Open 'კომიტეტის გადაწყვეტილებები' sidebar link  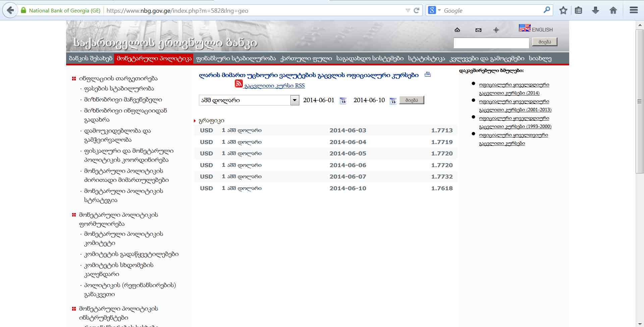pos(131,254)
